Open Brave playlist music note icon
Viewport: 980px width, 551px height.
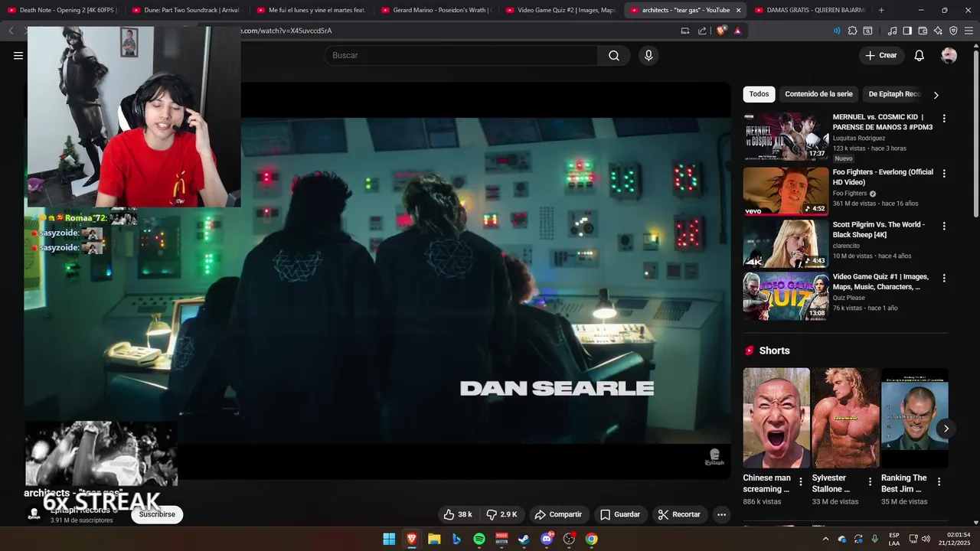(x=892, y=31)
